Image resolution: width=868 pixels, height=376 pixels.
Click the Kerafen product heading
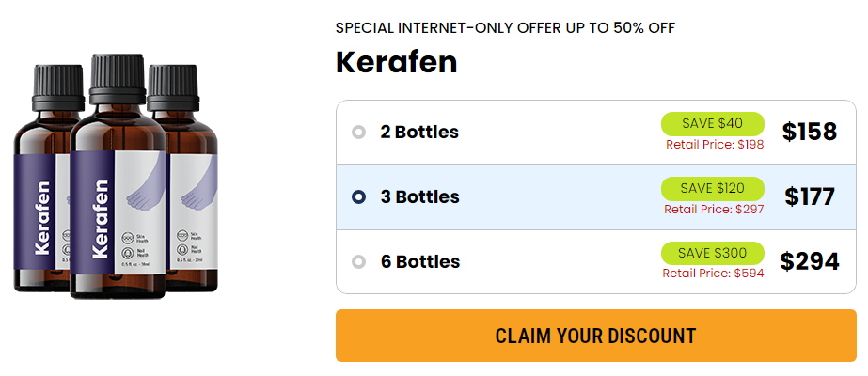click(396, 63)
